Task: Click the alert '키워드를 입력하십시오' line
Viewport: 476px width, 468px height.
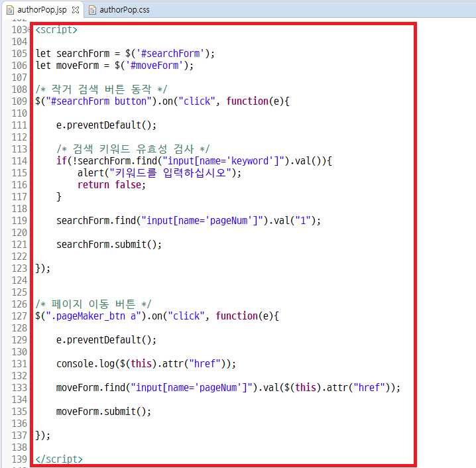Action: coord(159,173)
